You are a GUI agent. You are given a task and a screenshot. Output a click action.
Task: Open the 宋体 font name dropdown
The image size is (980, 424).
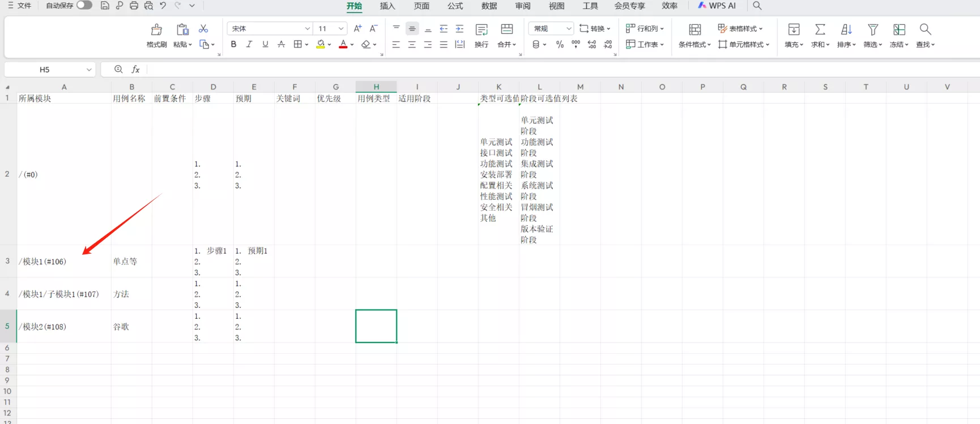[307, 28]
